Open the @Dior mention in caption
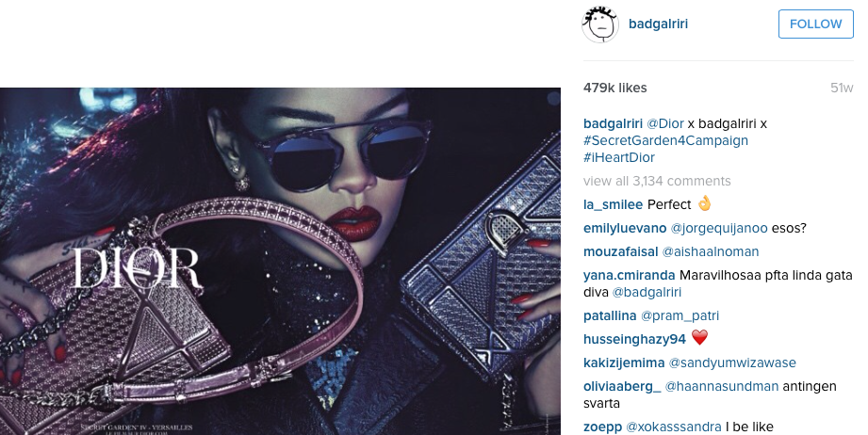Screen dimensions: 868x435 click(x=665, y=123)
